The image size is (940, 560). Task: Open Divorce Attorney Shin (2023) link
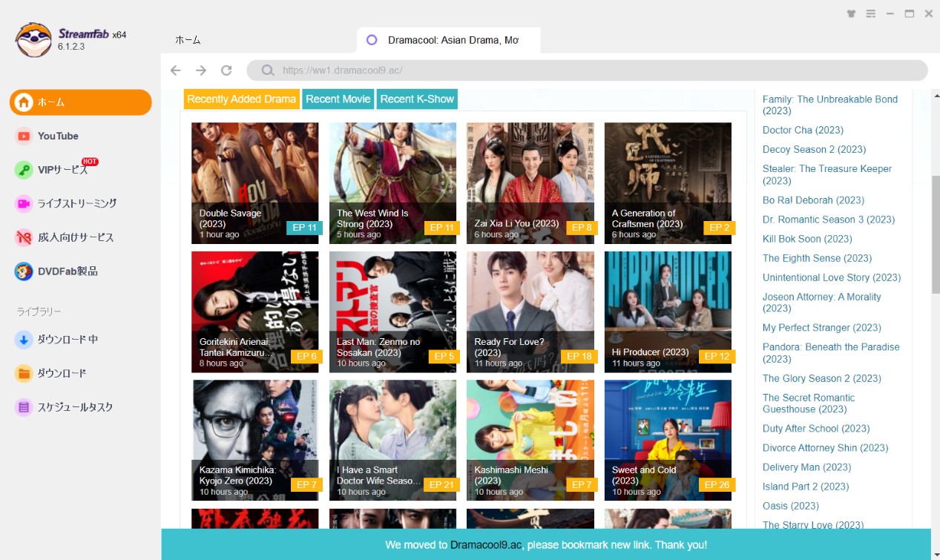pos(825,448)
